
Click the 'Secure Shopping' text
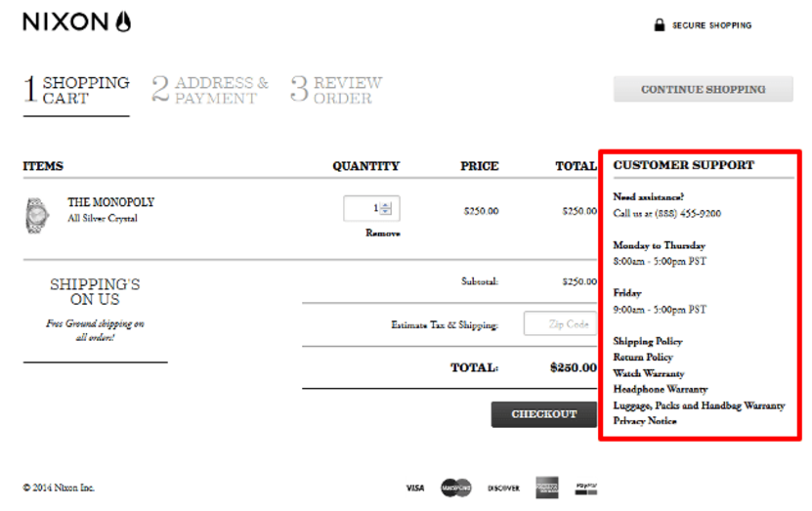point(711,25)
